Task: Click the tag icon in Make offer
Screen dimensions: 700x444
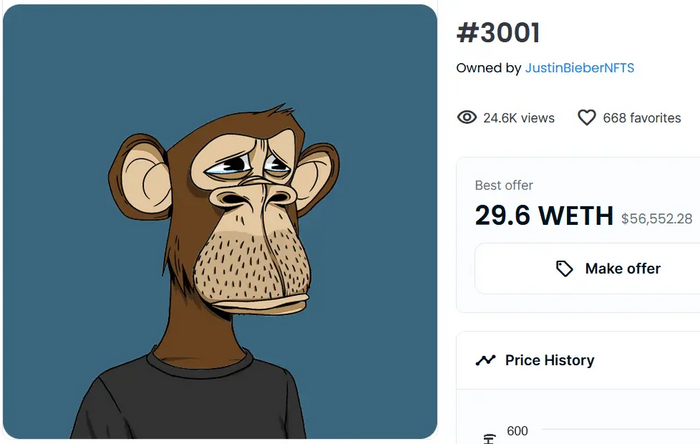Action: [565, 268]
